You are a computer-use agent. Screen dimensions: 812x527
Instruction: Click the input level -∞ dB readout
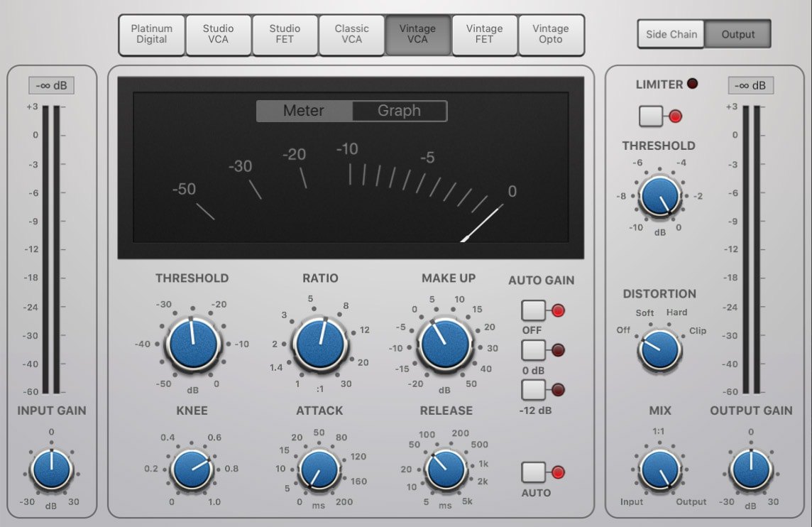51,85
